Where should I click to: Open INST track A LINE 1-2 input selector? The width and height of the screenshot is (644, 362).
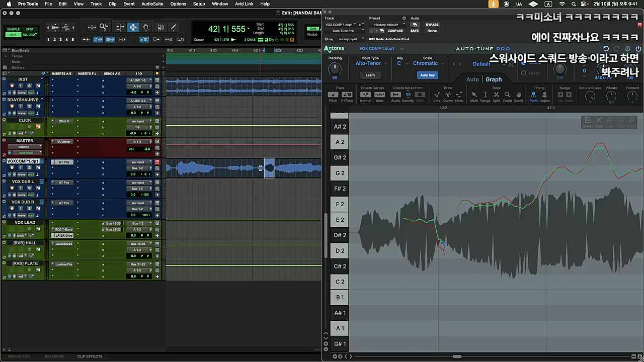point(138,80)
